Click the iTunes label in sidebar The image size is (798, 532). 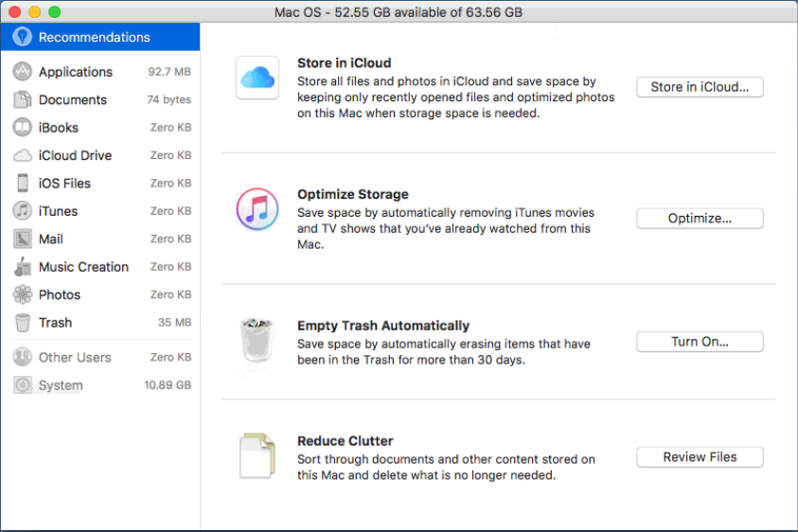(58, 211)
